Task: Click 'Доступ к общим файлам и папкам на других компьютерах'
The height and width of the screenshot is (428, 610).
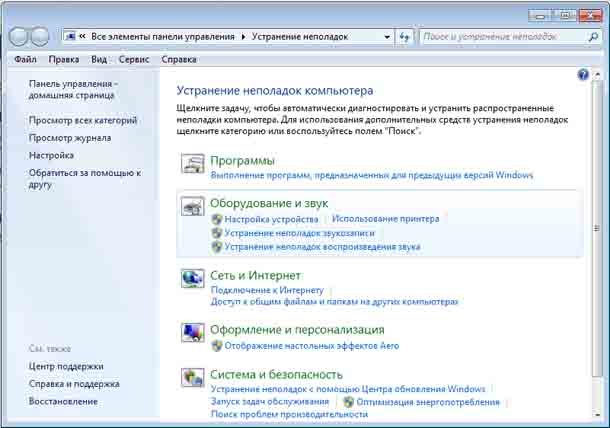Action: point(335,302)
